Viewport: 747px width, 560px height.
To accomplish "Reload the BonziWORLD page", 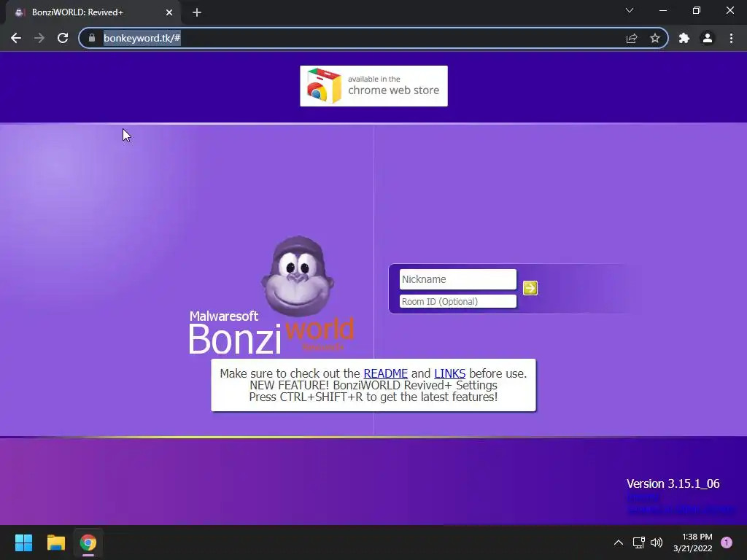I will coord(63,38).
